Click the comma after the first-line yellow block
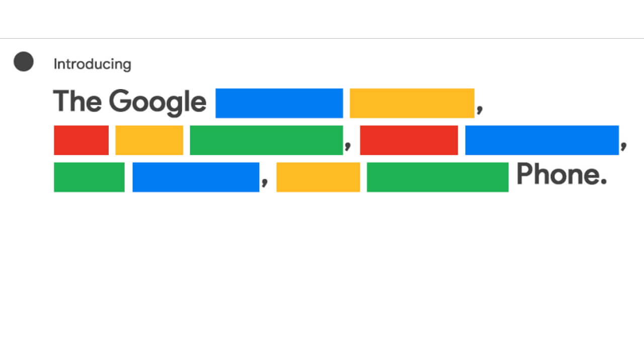Image resolution: width=644 pixels, height=362 pixels. 479,110
